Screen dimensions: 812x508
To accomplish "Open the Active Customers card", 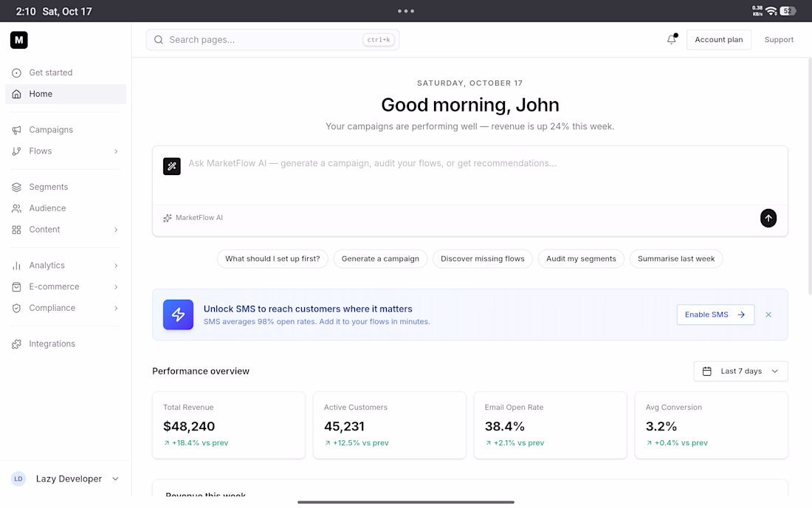I will tap(390, 425).
